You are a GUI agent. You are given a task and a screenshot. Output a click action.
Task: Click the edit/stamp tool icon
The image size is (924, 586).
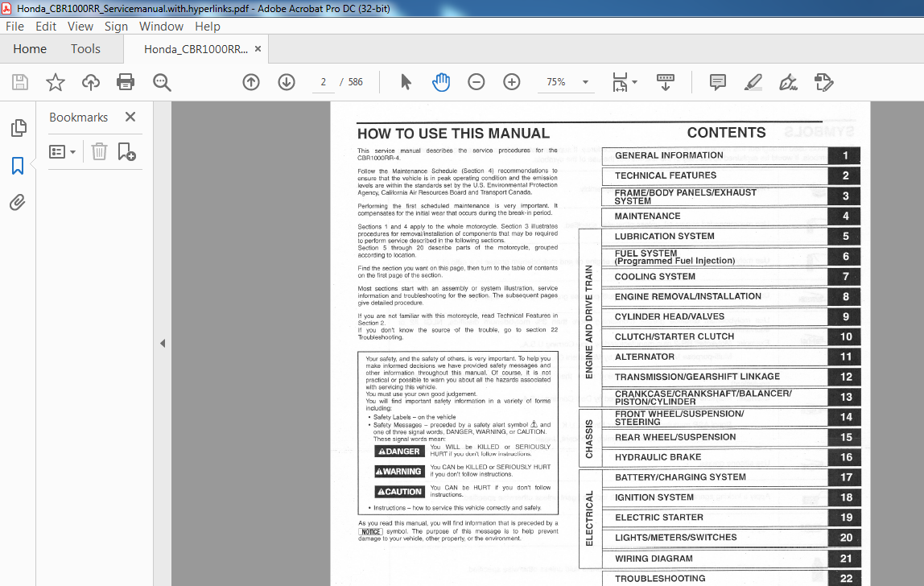point(824,82)
